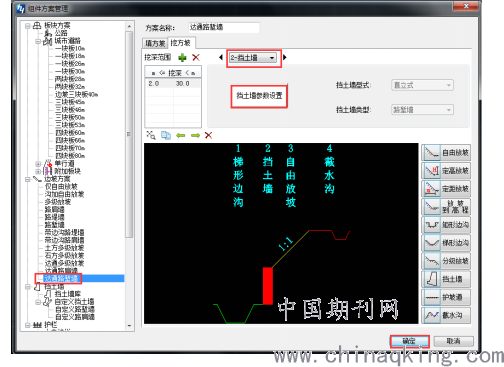Collapse the 城市道路 tree node
This screenshot has height=367, width=504.
pyautogui.click(x=38, y=41)
